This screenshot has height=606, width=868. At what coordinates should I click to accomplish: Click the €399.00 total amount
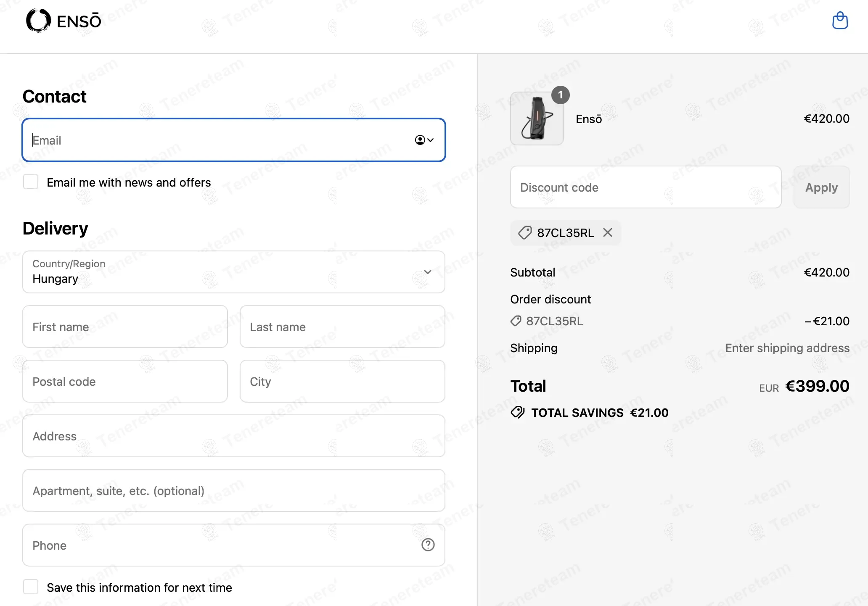(817, 386)
